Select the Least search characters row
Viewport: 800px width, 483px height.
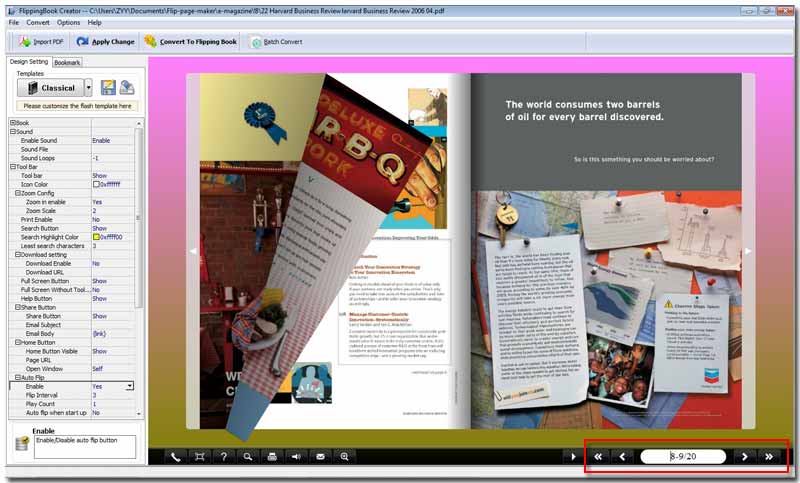pyautogui.click(x=72, y=246)
